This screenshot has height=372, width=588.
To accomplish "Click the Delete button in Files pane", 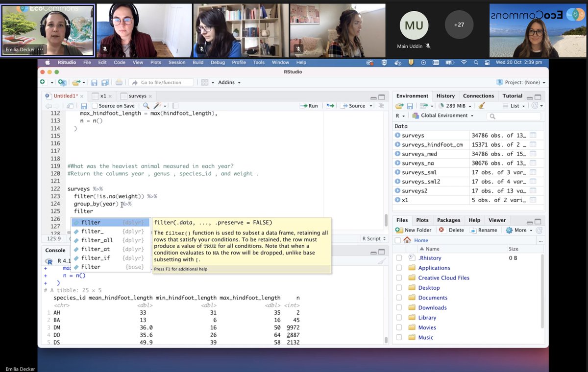I will click(x=452, y=230).
